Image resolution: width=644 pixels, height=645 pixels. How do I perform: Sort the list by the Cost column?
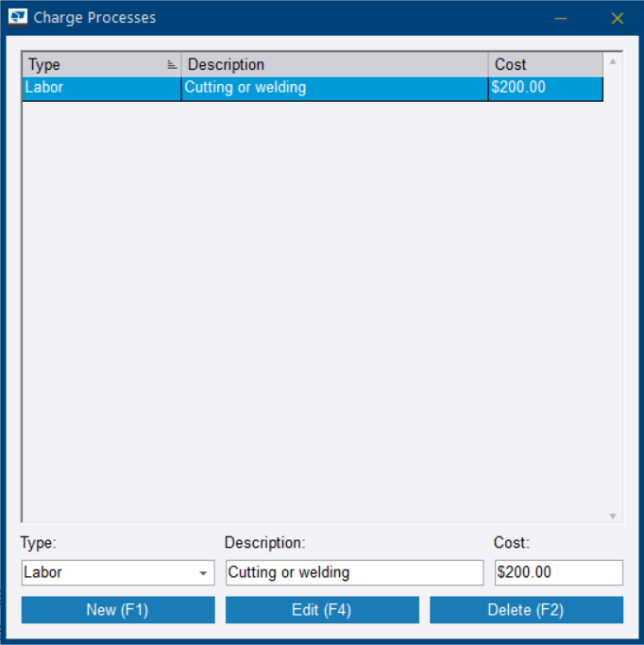point(545,65)
